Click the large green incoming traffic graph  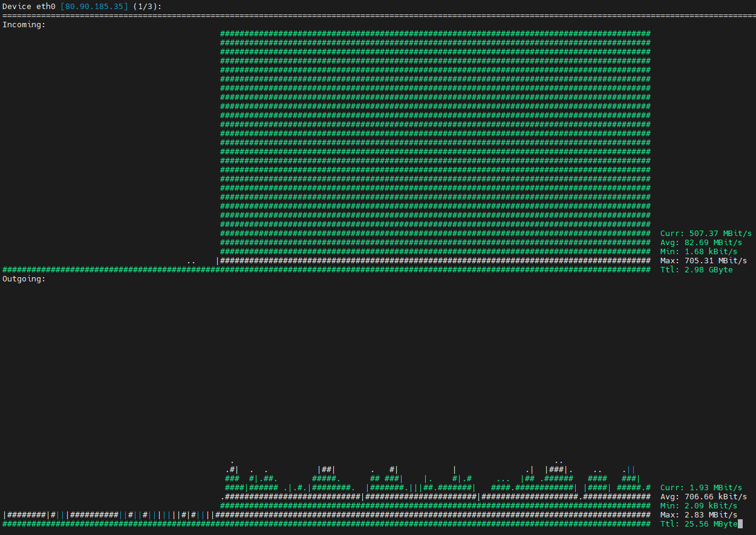tap(435, 139)
